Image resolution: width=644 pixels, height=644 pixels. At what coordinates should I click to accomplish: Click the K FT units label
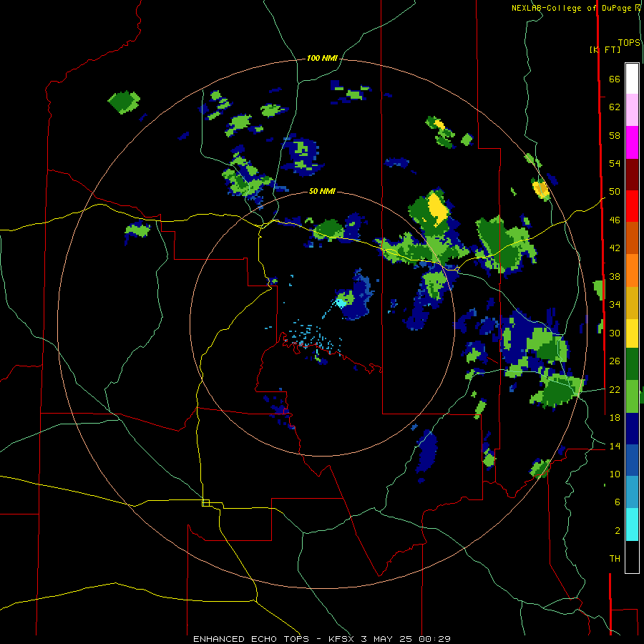pyautogui.click(x=605, y=49)
